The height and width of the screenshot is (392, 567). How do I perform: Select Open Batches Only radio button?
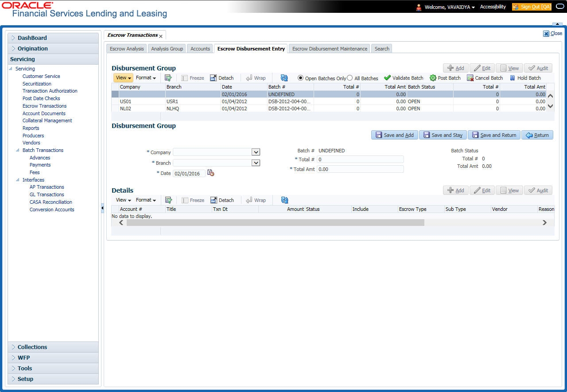301,78
